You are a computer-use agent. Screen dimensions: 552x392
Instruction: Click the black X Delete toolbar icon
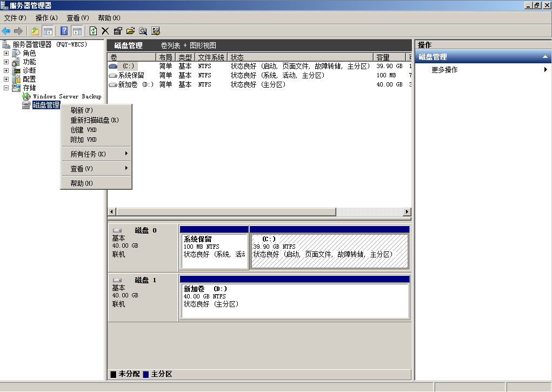coord(105,31)
